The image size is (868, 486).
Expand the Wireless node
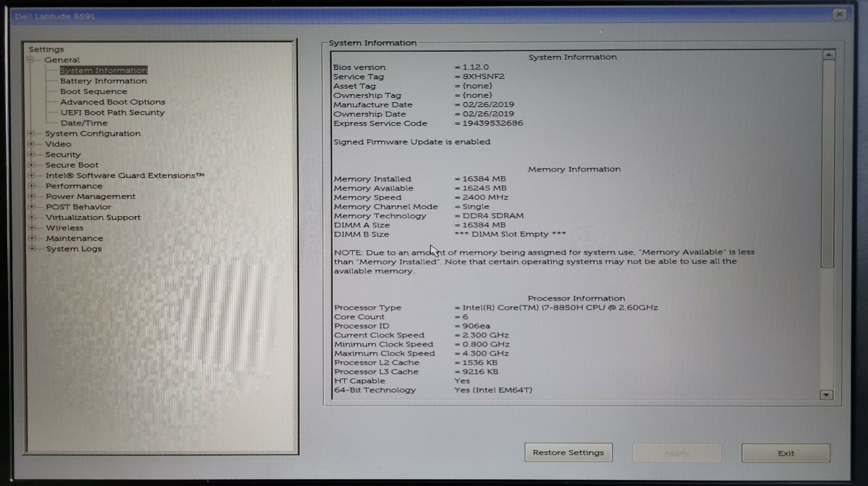[x=32, y=228]
